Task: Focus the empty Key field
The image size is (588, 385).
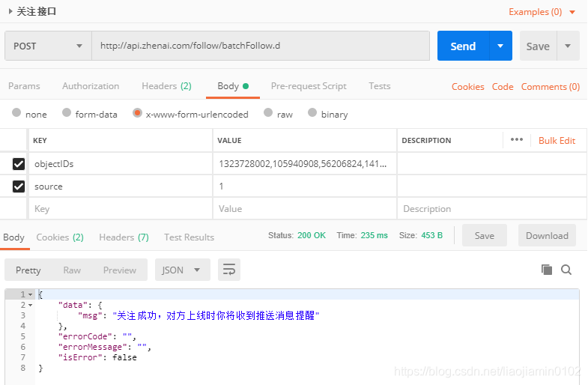Action: pos(121,209)
